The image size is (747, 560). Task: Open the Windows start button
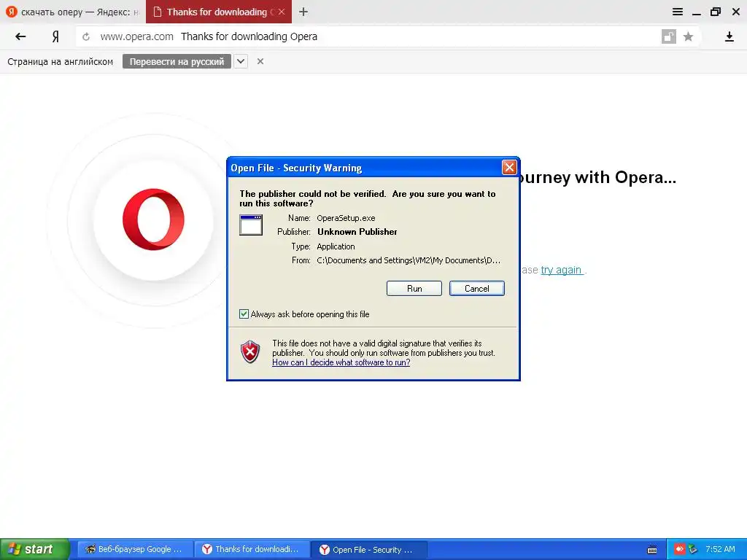(x=35, y=549)
